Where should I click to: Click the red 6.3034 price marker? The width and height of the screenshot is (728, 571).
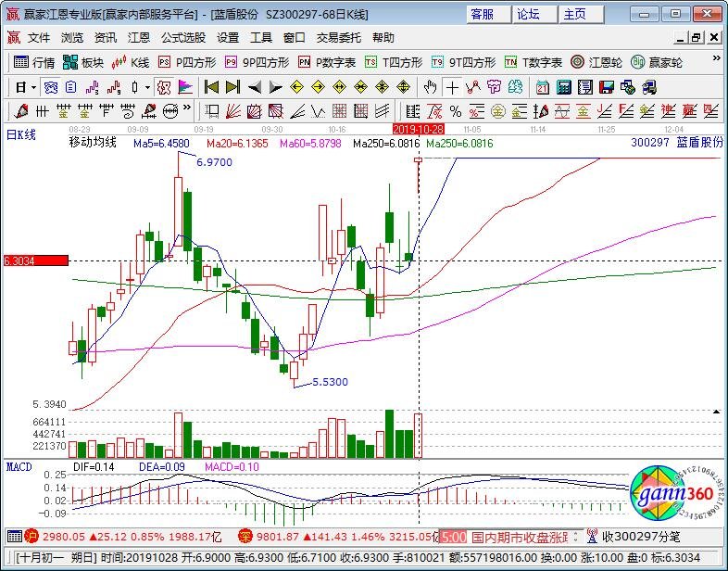coord(34,261)
